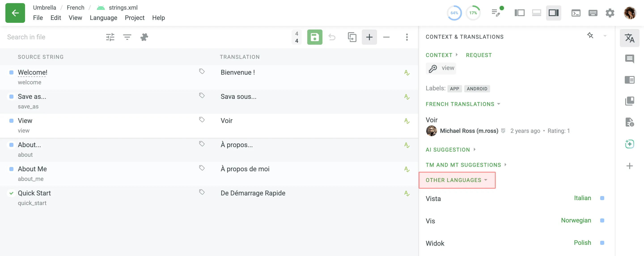Open the Language menu
This screenshot has width=644, height=256.
tap(103, 18)
